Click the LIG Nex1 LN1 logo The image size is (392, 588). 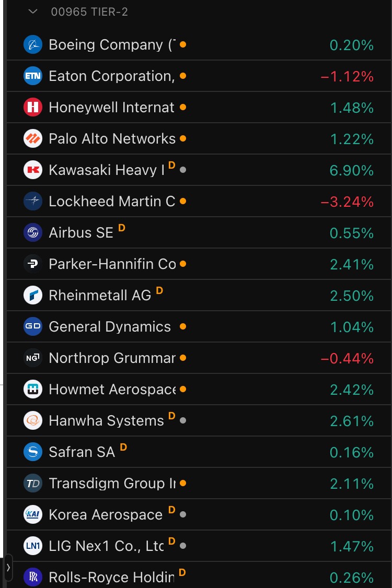pyautogui.click(x=33, y=546)
